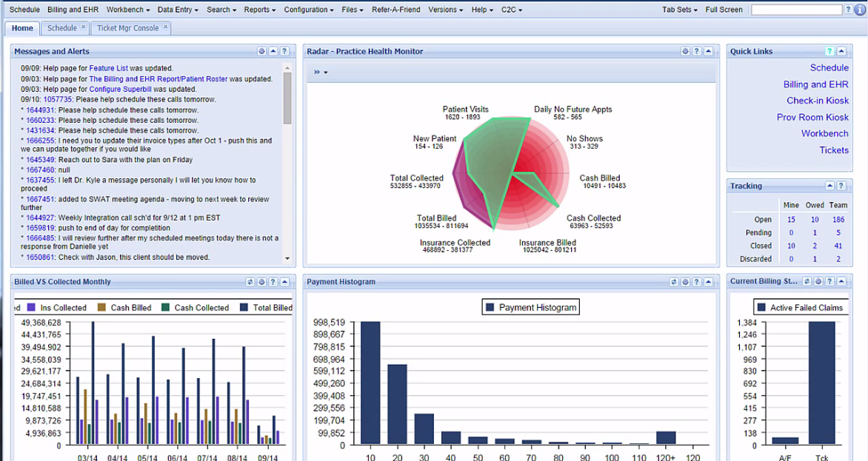Switch to Full Screen mode
Viewport: 868px width, 461px height.
click(724, 10)
